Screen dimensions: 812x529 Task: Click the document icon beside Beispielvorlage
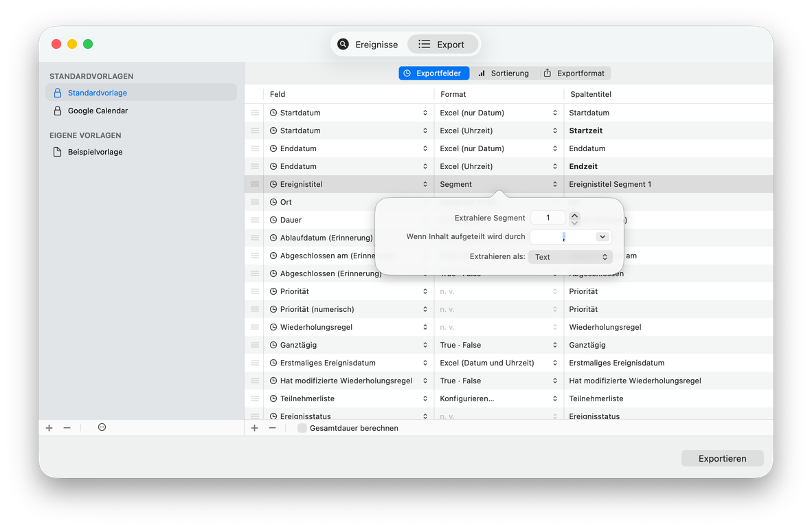tap(58, 152)
